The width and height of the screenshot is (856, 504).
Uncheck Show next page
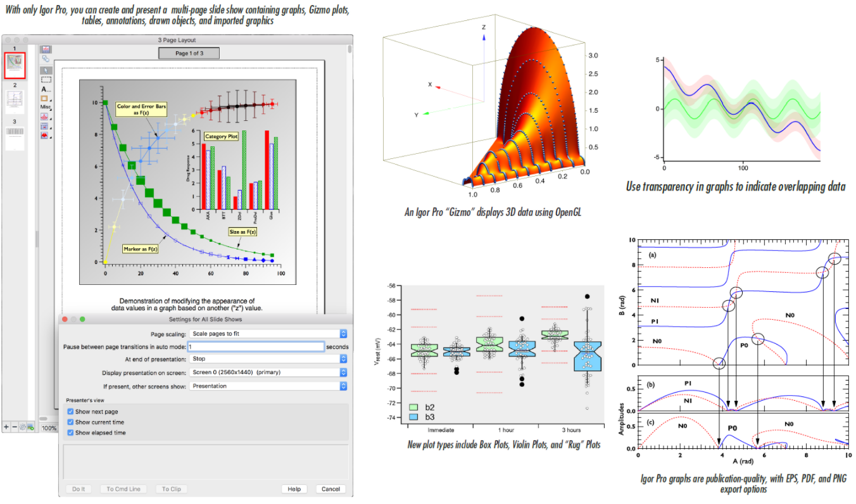[71, 412]
